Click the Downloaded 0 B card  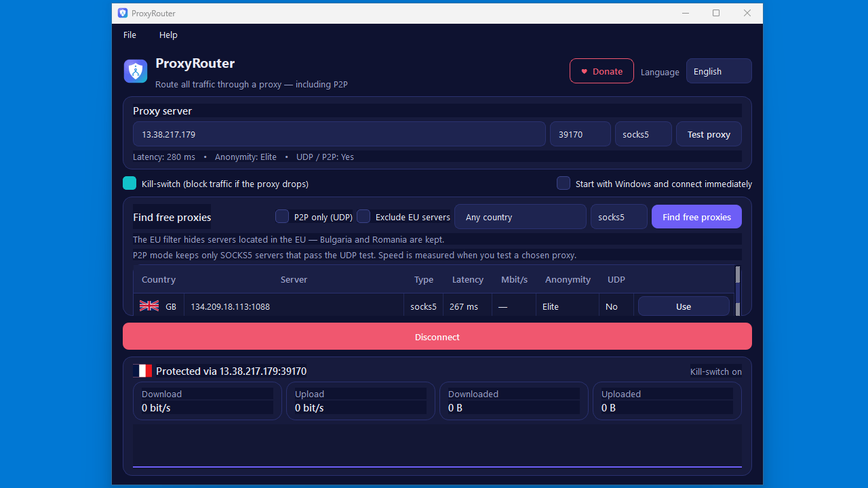click(x=514, y=401)
